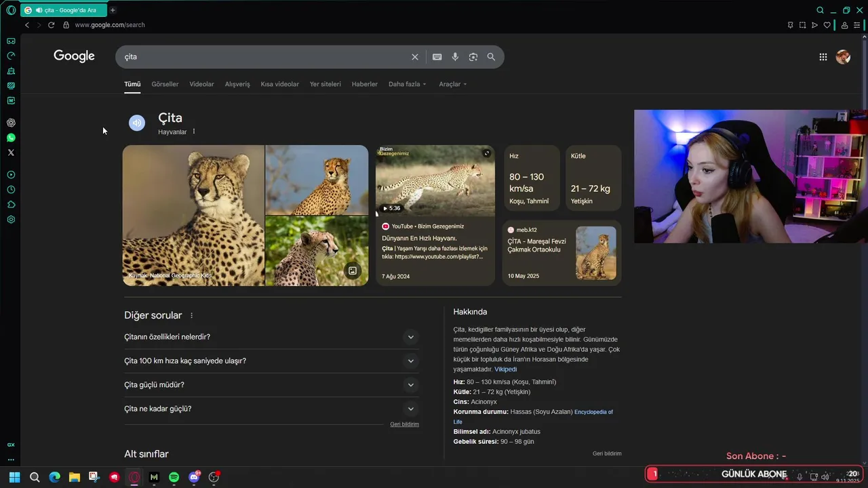
Task: Switch to the Görseller tab
Action: (165, 84)
